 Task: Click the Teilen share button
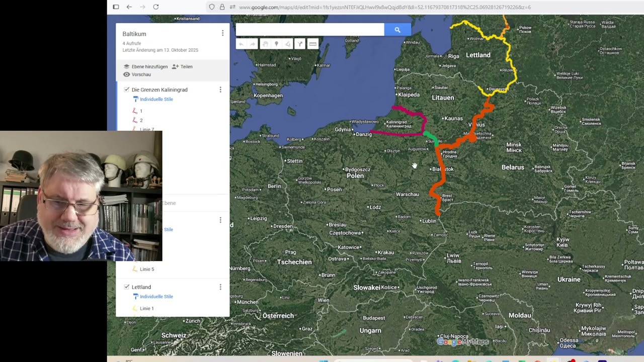(x=187, y=66)
